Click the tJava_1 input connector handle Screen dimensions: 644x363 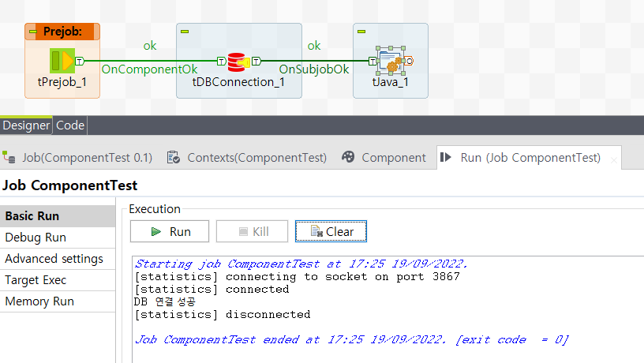point(373,62)
